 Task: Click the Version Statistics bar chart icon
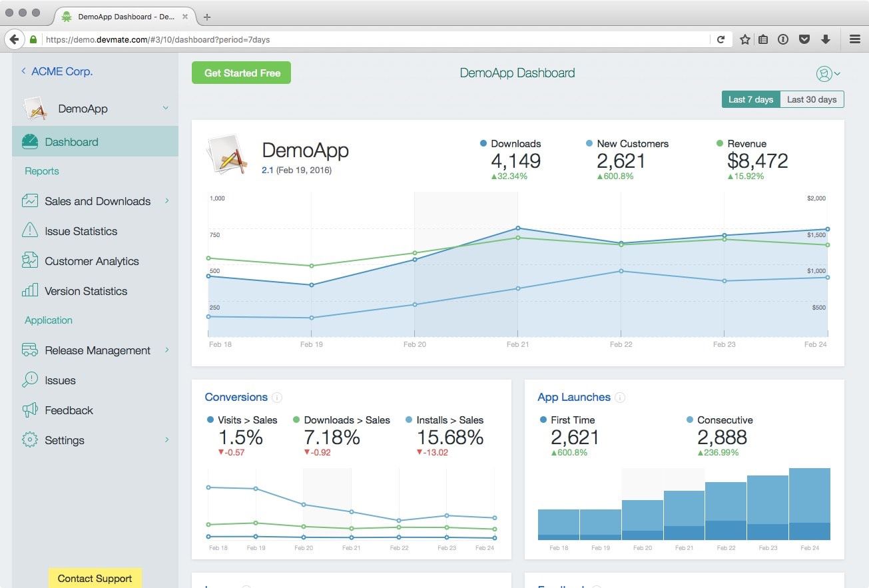[x=30, y=290]
